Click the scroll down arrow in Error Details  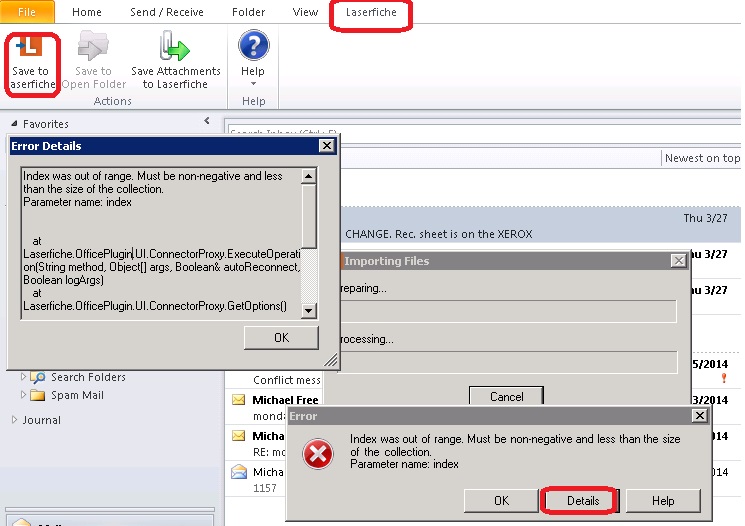[308, 311]
